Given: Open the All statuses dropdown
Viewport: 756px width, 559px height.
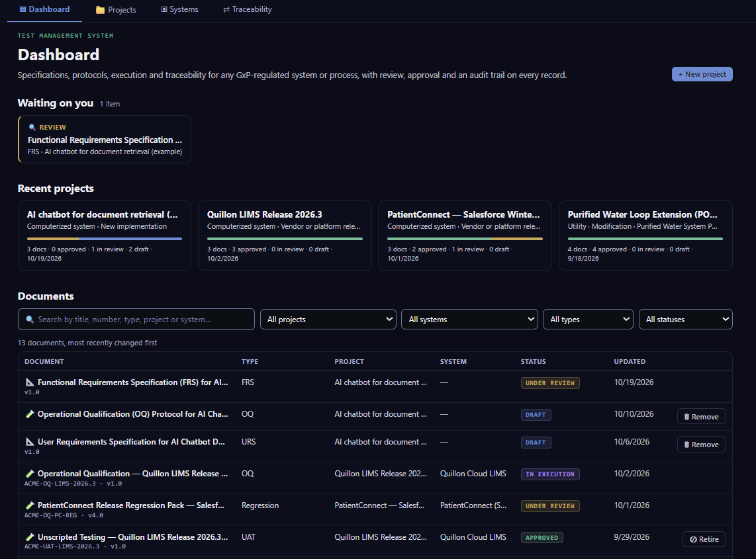Looking at the screenshot, I should 686,320.
